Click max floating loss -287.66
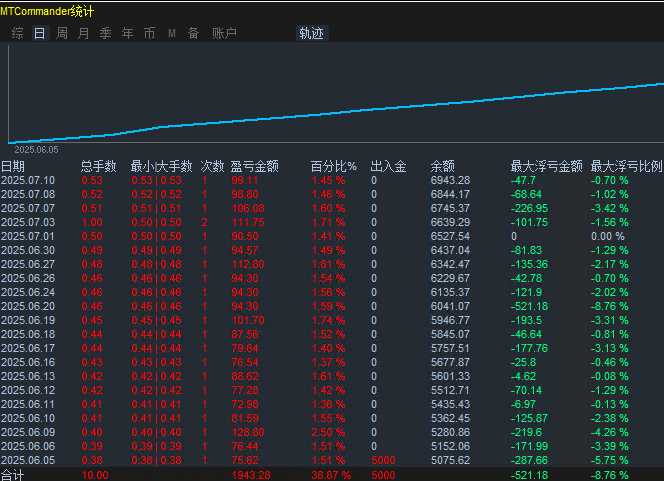 (529, 460)
